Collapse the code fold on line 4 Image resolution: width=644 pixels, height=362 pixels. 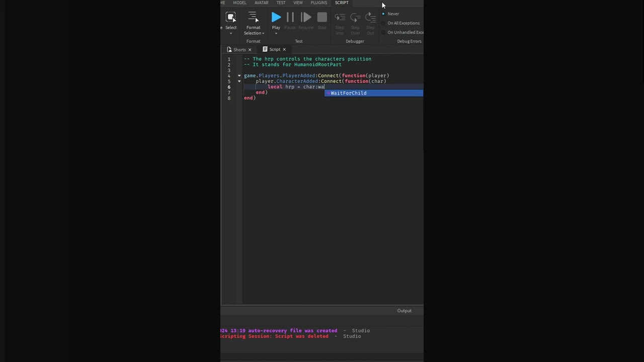click(x=239, y=75)
